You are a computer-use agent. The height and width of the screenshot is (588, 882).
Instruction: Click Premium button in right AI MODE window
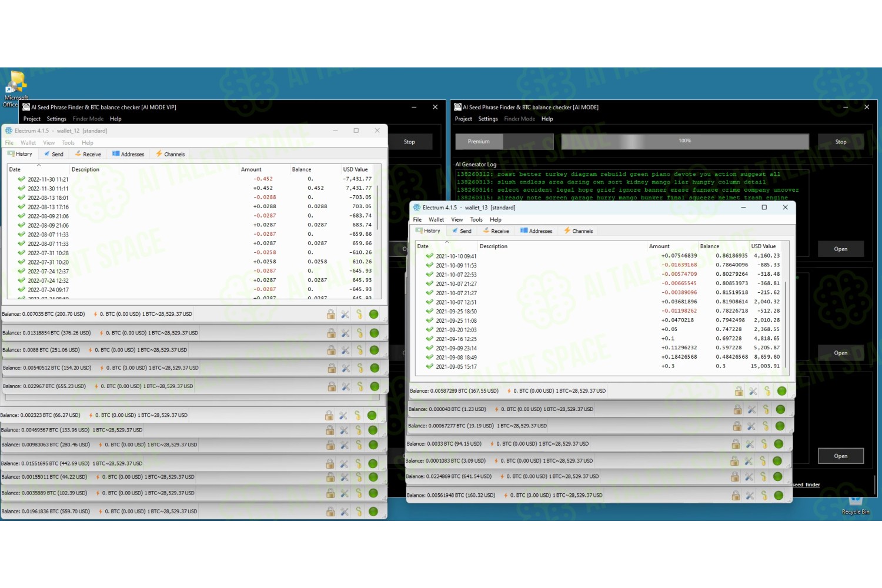(x=479, y=142)
